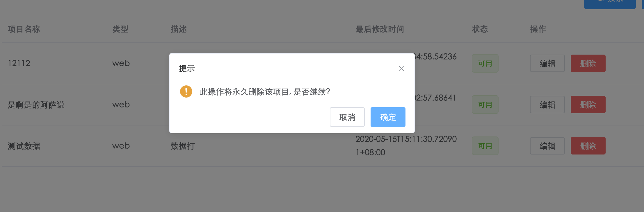Click 删除 for project 12112
Image resolution: width=644 pixels, height=212 pixels.
(588, 63)
